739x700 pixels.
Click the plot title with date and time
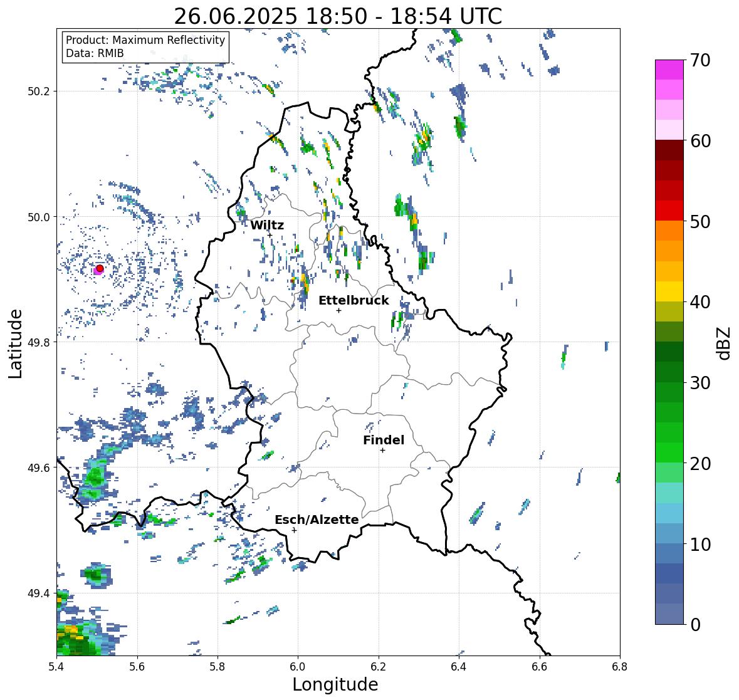pyautogui.click(x=338, y=16)
